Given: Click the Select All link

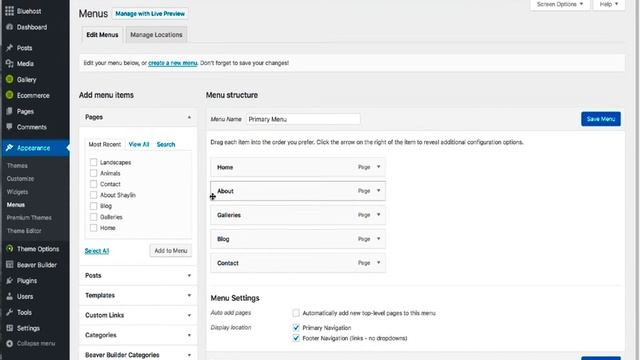Looking at the screenshot, I should click(x=97, y=251).
